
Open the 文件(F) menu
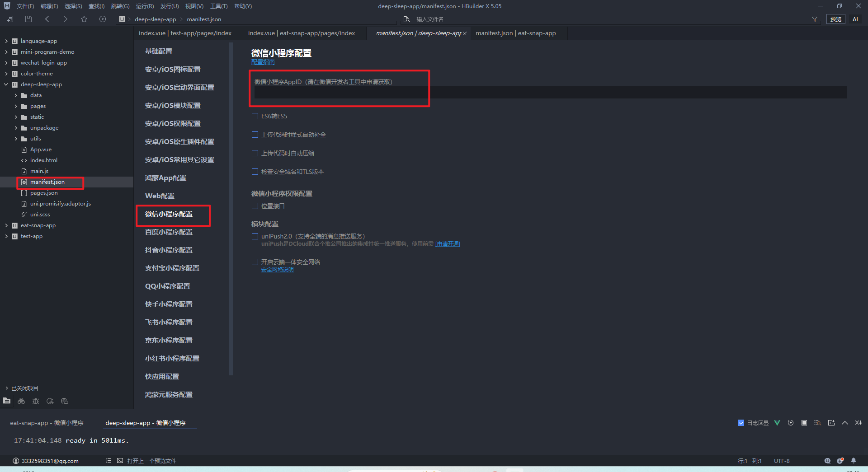25,6
